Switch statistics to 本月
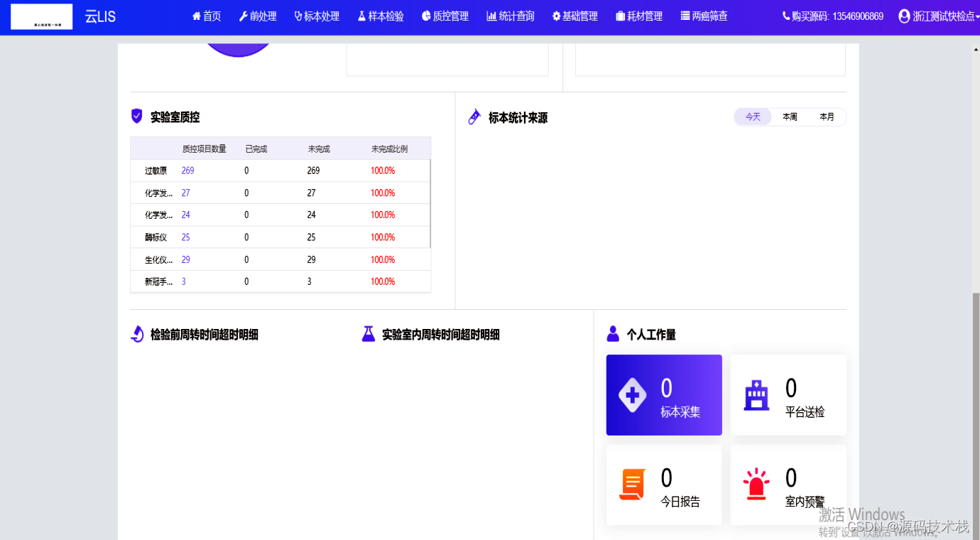Screen dimensions: 980x540 (x=827, y=117)
